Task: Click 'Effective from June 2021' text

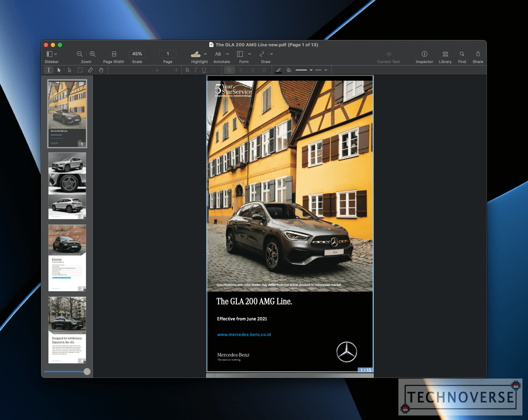Action: tap(242, 319)
